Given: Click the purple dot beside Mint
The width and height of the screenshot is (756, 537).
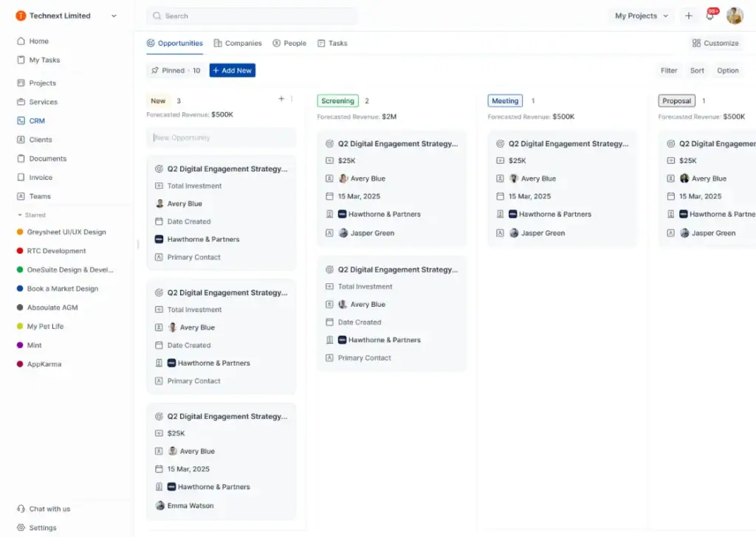Looking at the screenshot, I should [x=20, y=344].
